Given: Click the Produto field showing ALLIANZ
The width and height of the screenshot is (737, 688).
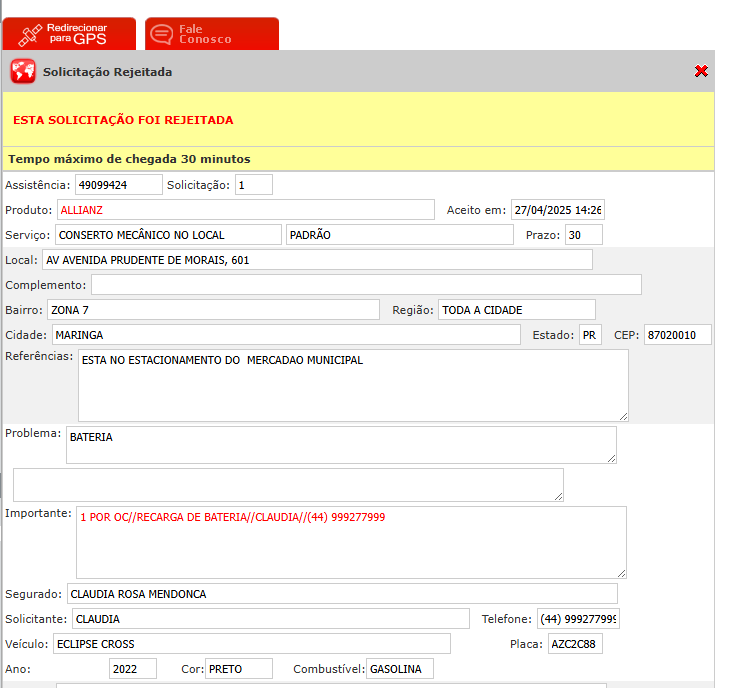Looking at the screenshot, I should [x=245, y=210].
